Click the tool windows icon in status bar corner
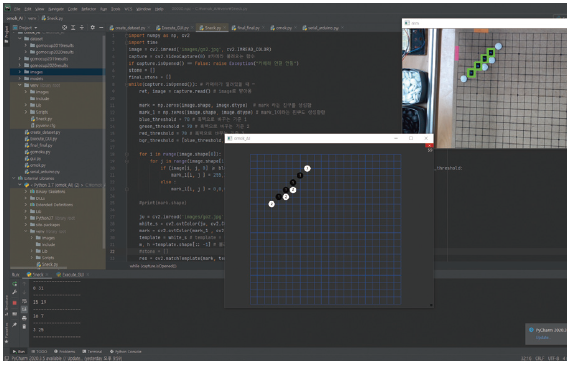This screenshot has width=570, height=365. (x=7, y=358)
